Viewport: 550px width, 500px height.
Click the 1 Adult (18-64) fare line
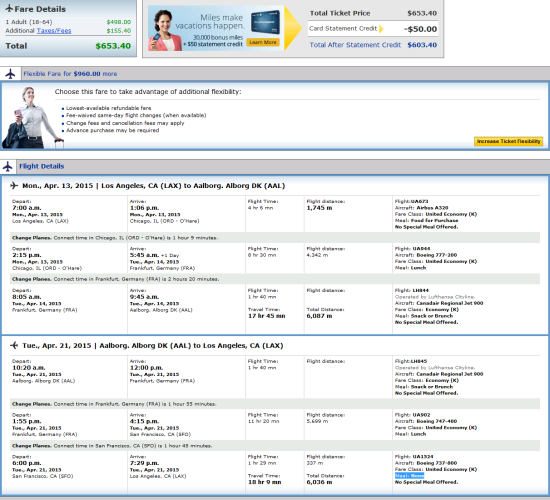tap(68, 22)
